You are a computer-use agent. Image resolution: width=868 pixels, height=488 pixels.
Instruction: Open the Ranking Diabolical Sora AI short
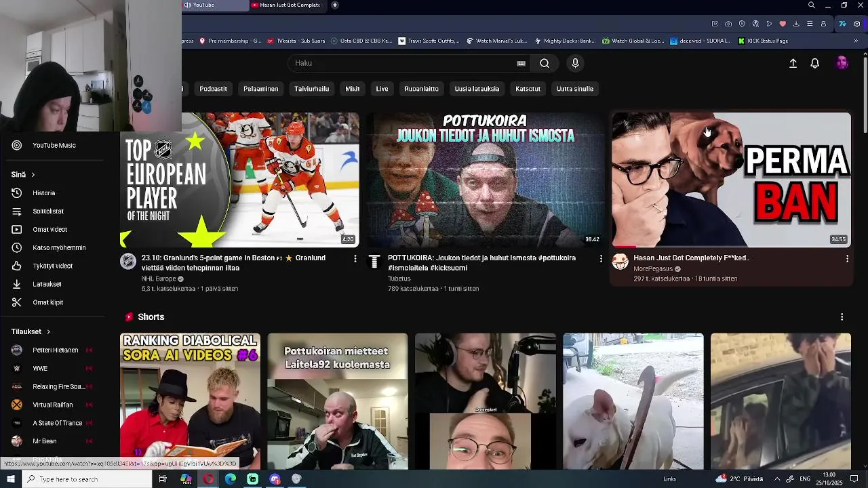pos(190,401)
